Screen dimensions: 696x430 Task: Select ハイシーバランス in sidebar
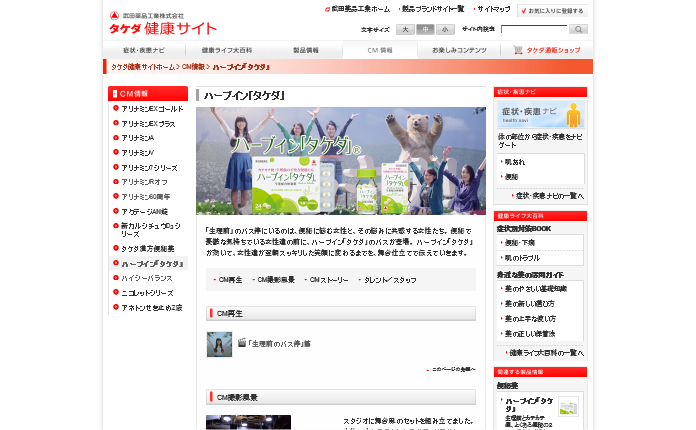point(147,278)
